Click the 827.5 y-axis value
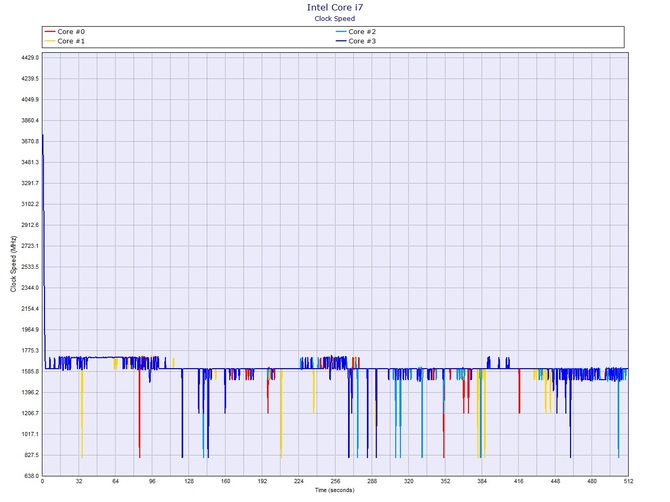Image resolution: width=670 pixels, height=502 pixels. [31, 455]
